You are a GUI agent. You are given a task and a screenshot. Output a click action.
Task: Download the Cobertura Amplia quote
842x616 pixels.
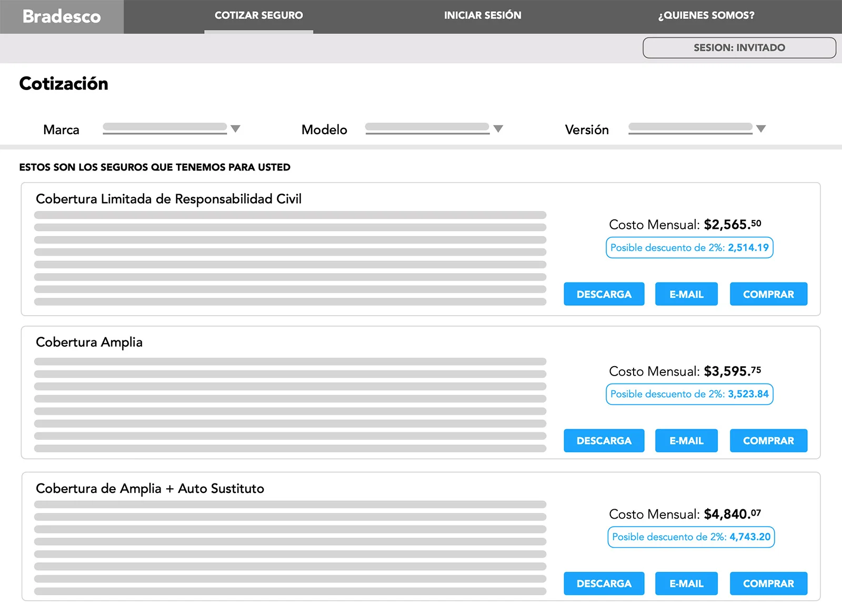tap(604, 441)
